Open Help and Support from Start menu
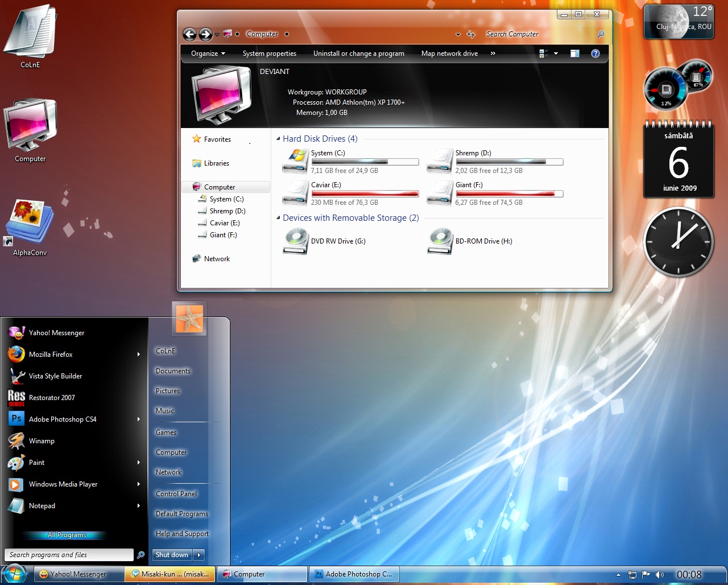This screenshot has height=585, width=728. (182, 534)
